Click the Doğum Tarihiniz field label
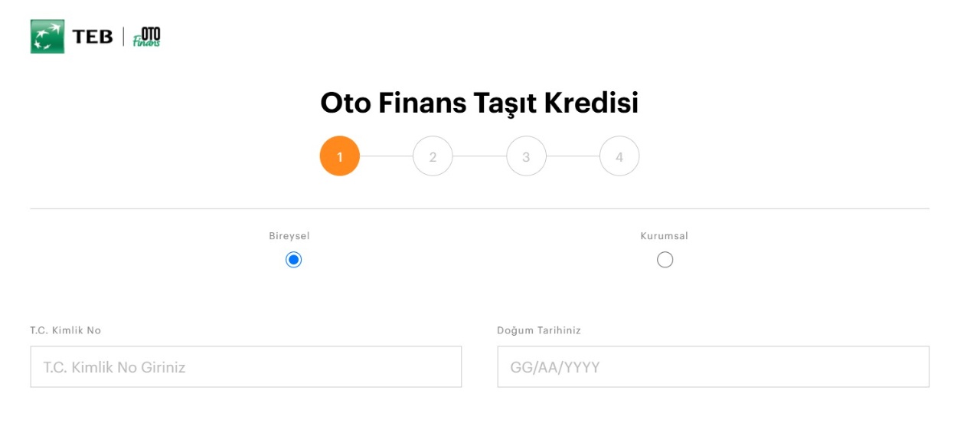This screenshot has height=430, width=980. (539, 330)
